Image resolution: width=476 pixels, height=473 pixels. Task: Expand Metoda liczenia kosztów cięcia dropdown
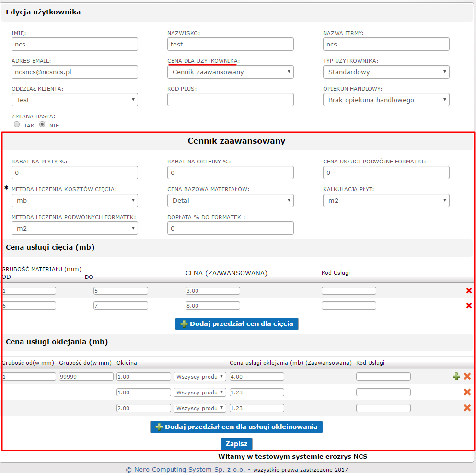[74, 201]
